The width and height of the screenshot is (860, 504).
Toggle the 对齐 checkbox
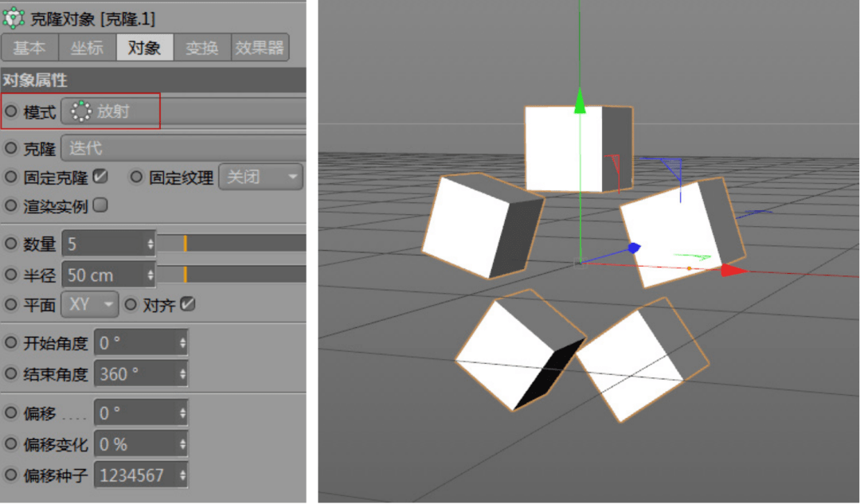click(188, 303)
